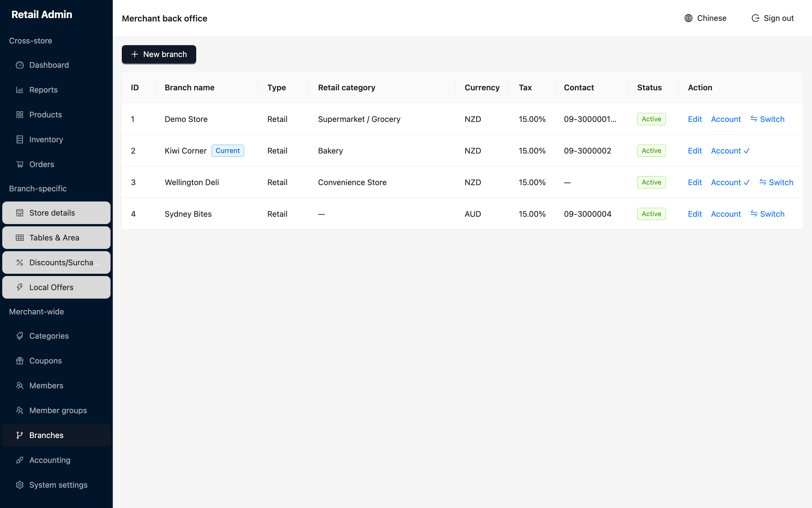This screenshot has height=508, width=812.
Task: Click the Accounting icon in sidebar
Action: click(x=20, y=460)
